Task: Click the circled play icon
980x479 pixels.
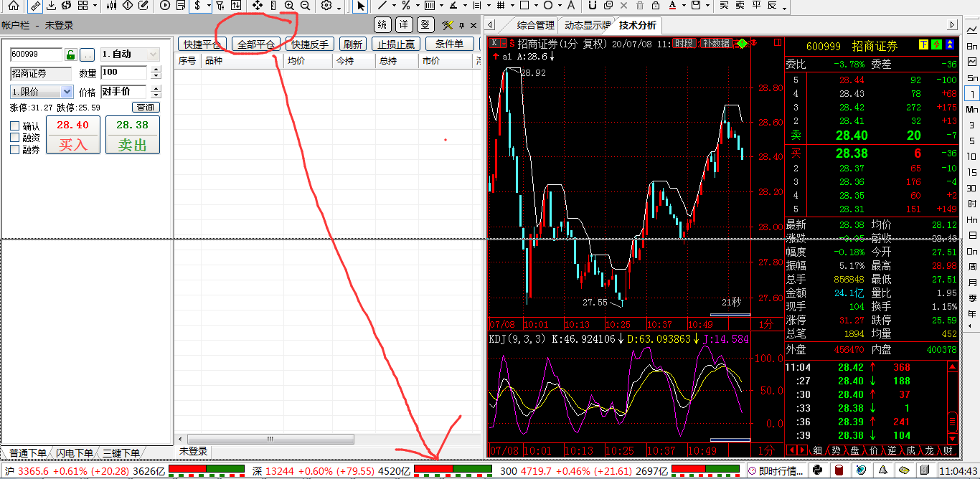Action: [x=165, y=6]
